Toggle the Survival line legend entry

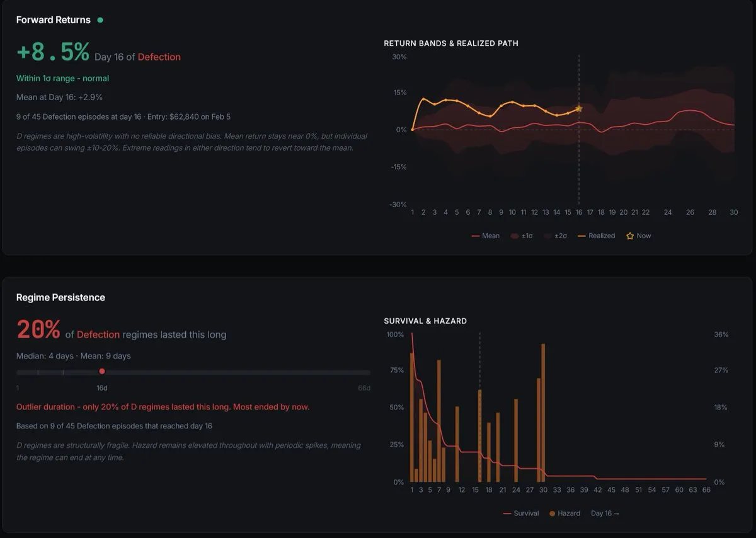(x=521, y=513)
